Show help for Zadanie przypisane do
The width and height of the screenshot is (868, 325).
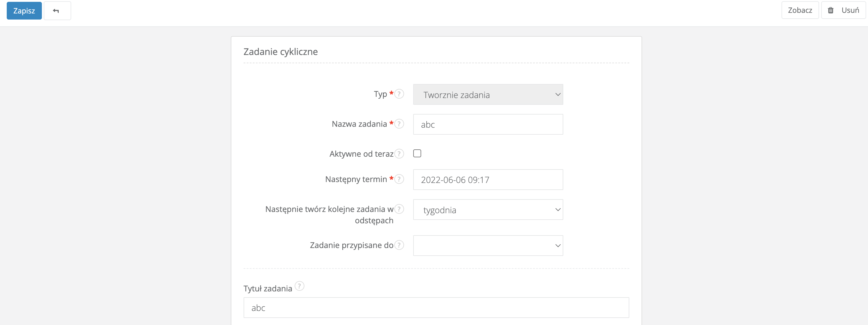[399, 245]
